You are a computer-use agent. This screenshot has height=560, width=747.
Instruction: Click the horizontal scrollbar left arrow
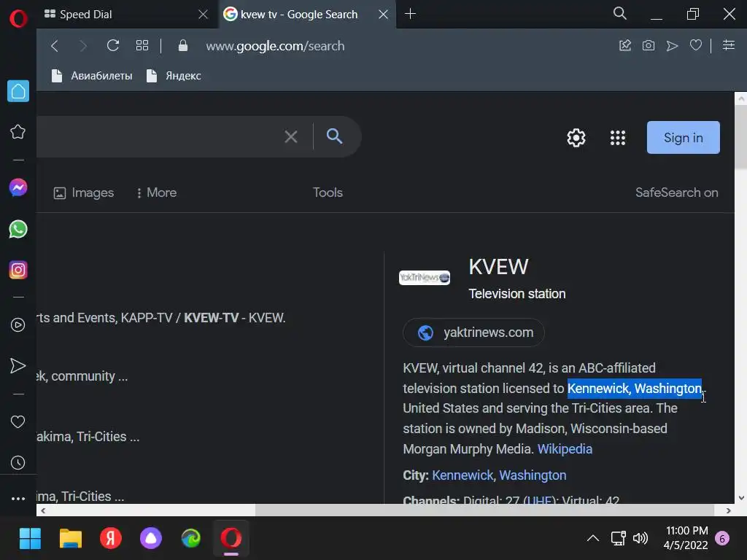click(43, 510)
